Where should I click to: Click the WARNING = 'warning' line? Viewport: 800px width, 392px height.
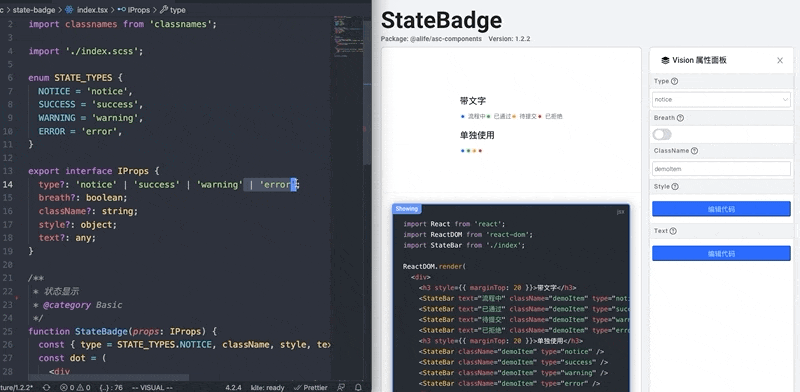pos(90,118)
